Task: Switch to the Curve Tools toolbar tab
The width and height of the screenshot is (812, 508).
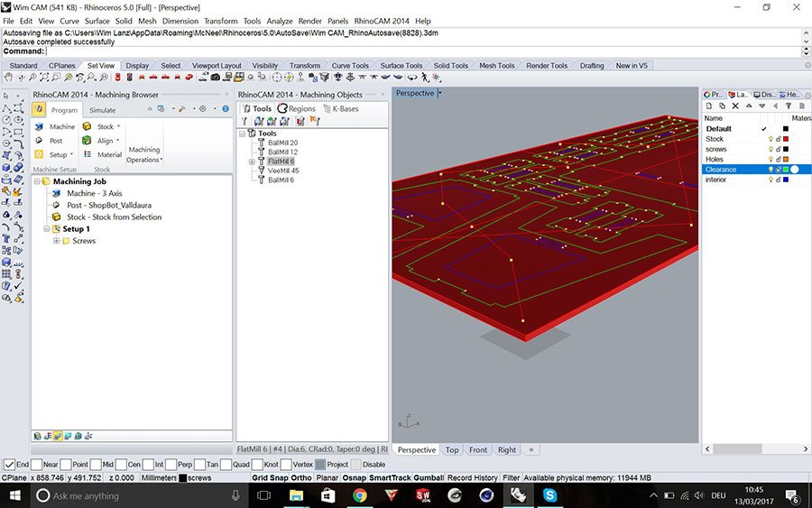Action: (350, 66)
